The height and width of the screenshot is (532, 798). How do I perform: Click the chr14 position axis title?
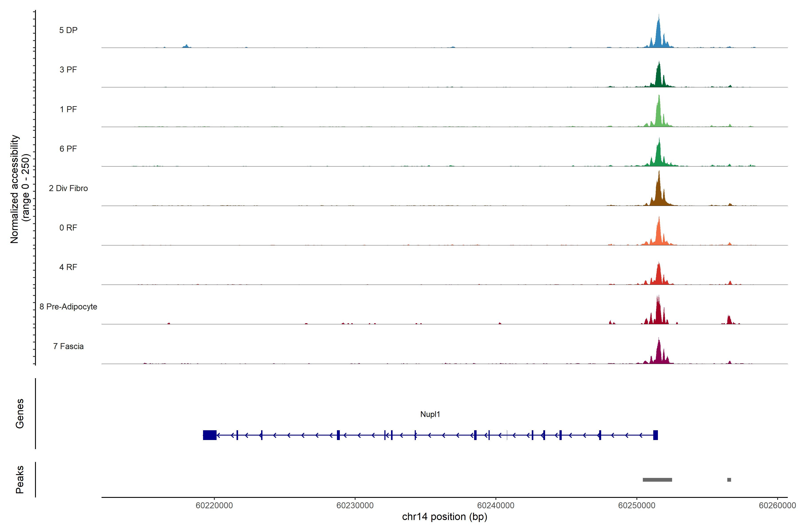pos(444,517)
